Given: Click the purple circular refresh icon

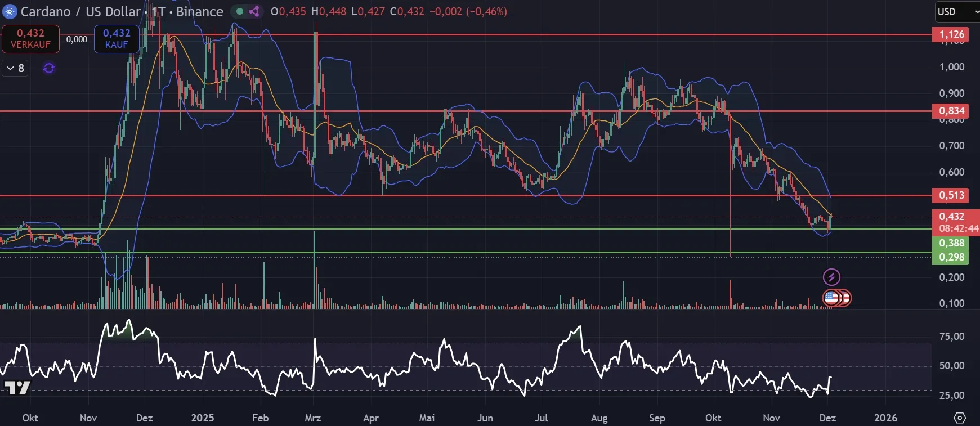Looking at the screenshot, I should 49,68.
